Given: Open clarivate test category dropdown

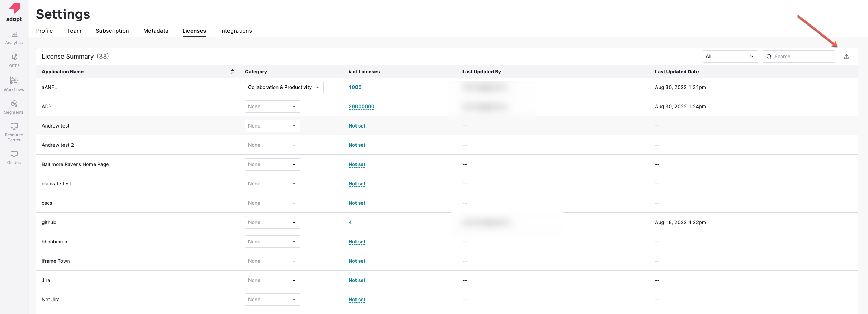Looking at the screenshot, I should coord(273,184).
